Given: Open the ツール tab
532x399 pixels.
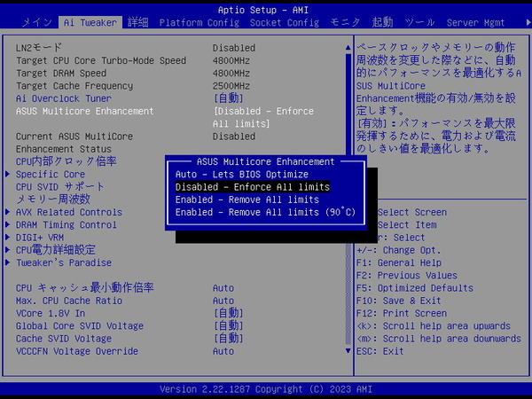Looking at the screenshot, I should pyautogui.click(x=419, y=23).
